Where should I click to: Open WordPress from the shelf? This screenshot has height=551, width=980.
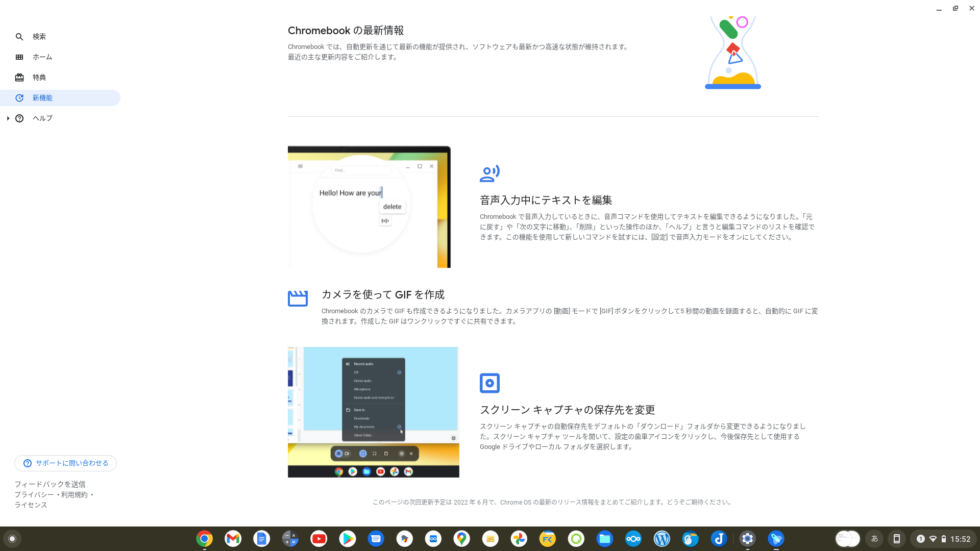click(x=662, y=539)
